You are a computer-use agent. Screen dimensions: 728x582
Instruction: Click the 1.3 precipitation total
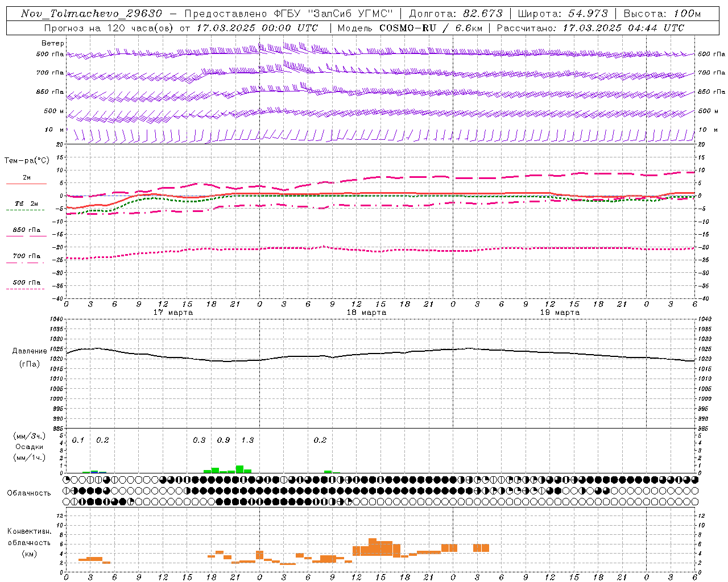[x=247, y=440]
